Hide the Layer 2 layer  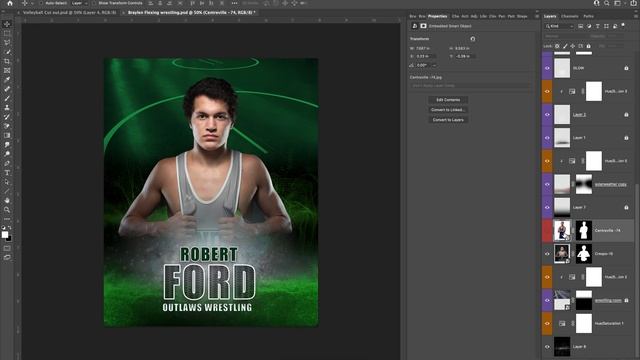coord(547,115)
